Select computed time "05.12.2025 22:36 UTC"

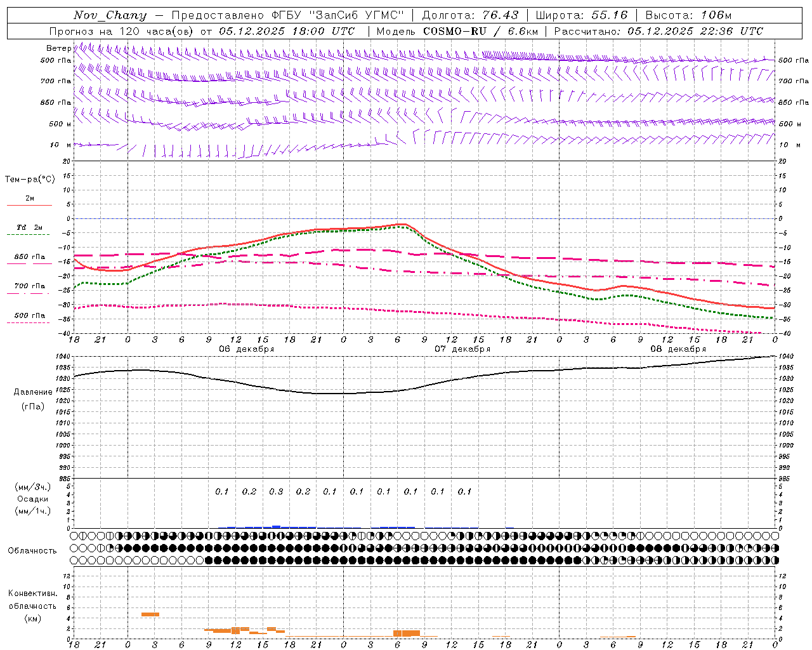point(695,31)
